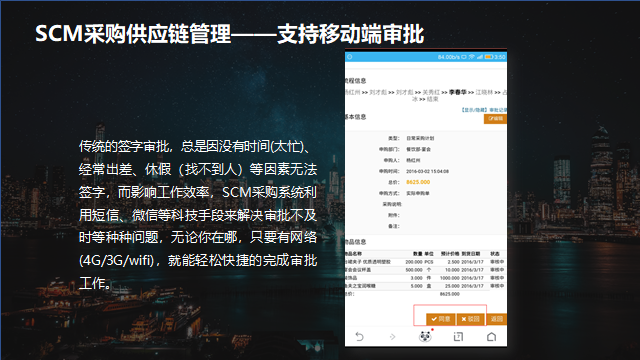
Task: Click the orange 驳回 reject button
Action: (x=470, y=319)
